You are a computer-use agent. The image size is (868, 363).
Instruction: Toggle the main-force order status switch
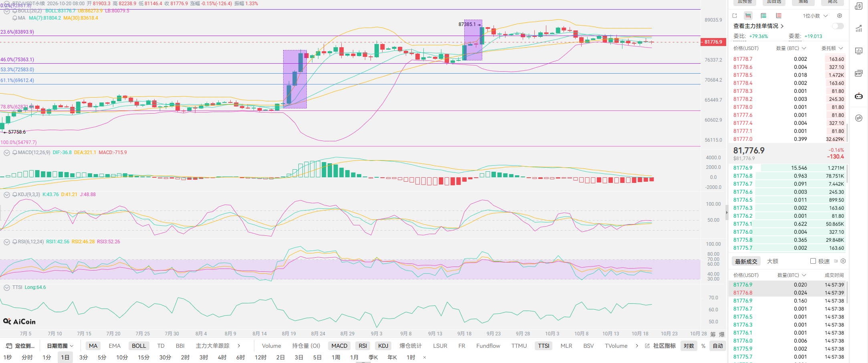(x=838, y=26)
